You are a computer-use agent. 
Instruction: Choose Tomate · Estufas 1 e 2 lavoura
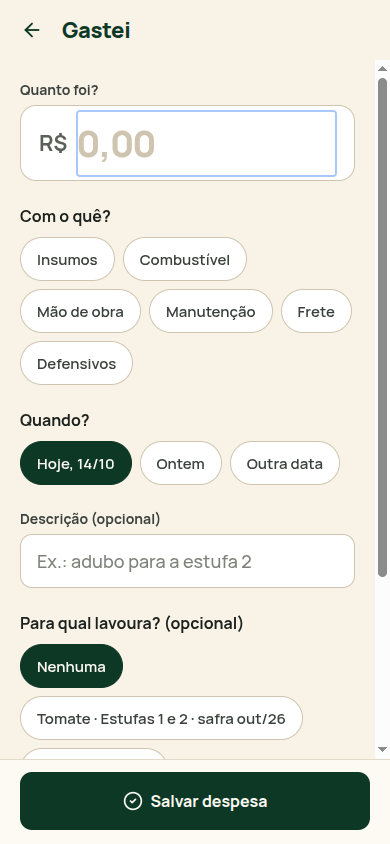coord(161,718)
